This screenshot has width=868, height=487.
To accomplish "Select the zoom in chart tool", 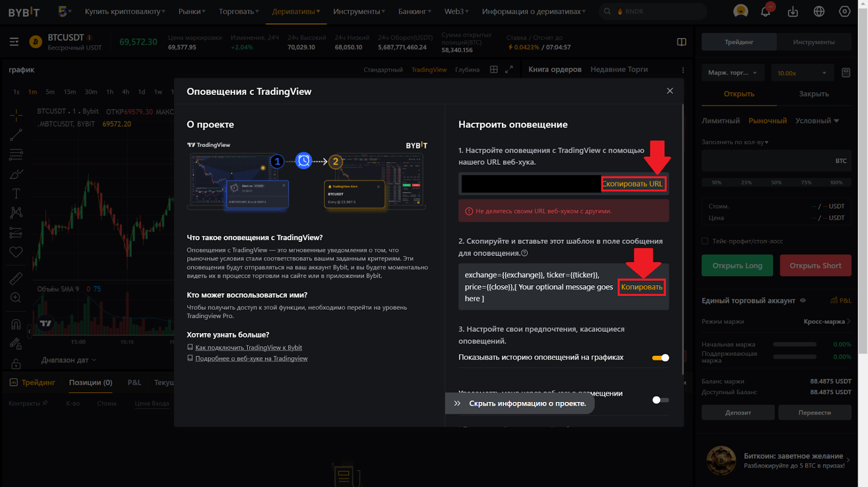I will 16,298.
